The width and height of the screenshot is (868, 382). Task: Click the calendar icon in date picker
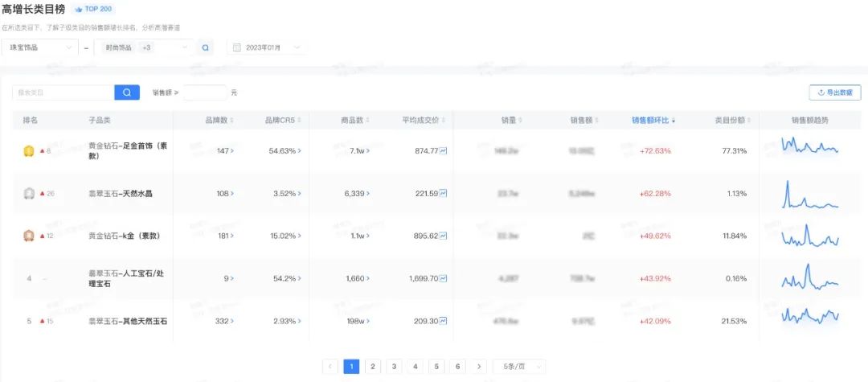(237, 47)
